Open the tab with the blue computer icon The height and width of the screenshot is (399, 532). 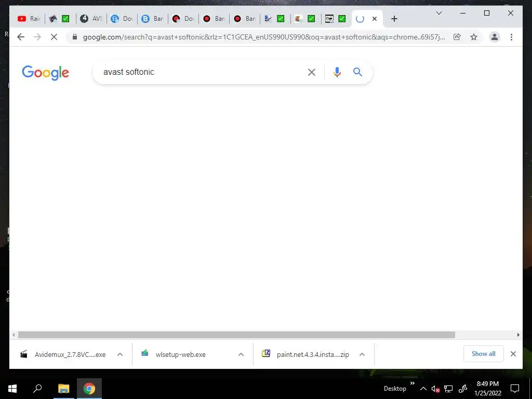(275, 19)
